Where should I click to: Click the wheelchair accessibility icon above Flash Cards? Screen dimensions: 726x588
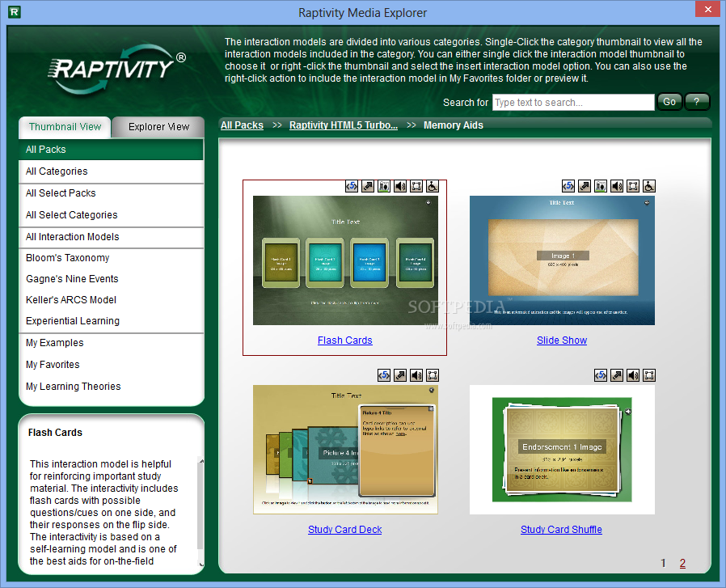(433, 186)
